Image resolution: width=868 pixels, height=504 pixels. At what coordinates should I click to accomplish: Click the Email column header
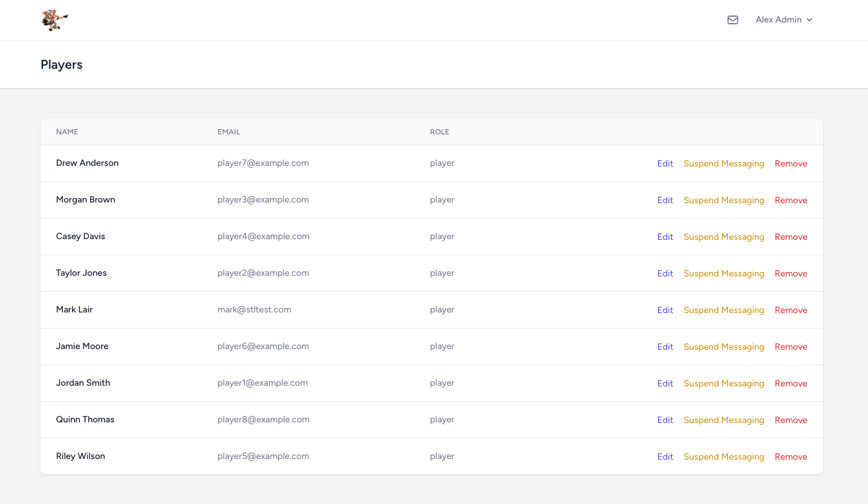tap(228, 132)
